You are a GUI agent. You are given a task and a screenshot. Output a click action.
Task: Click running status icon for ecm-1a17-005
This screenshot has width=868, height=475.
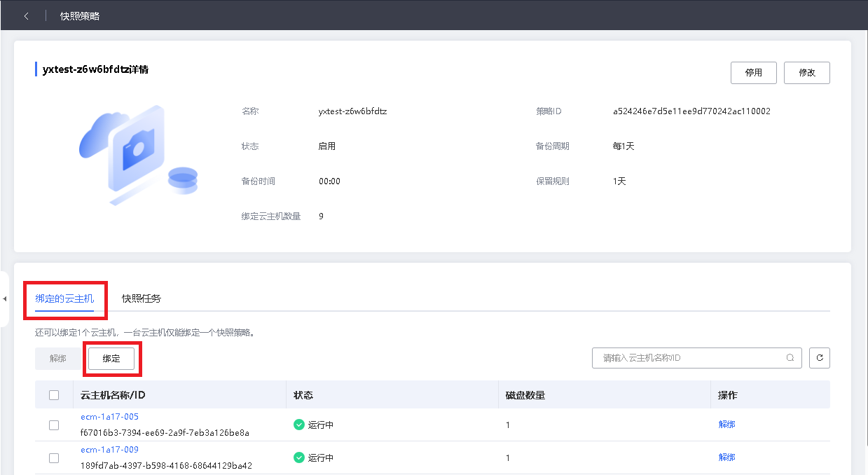pos(299,425)
